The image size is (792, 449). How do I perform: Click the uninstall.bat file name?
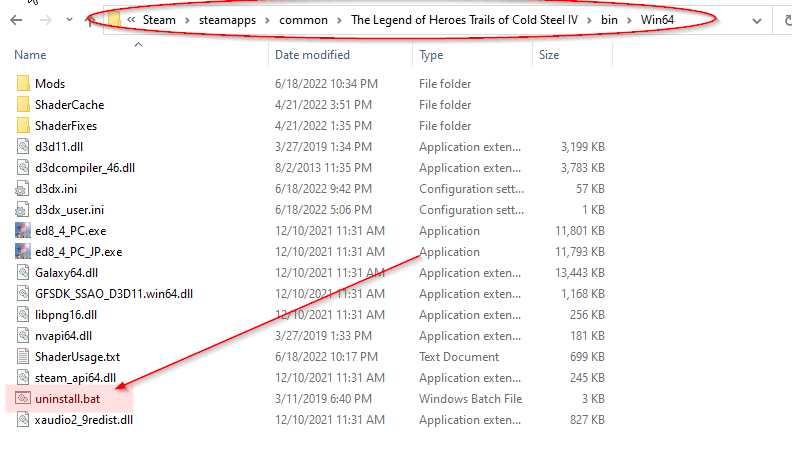point(67,399)
